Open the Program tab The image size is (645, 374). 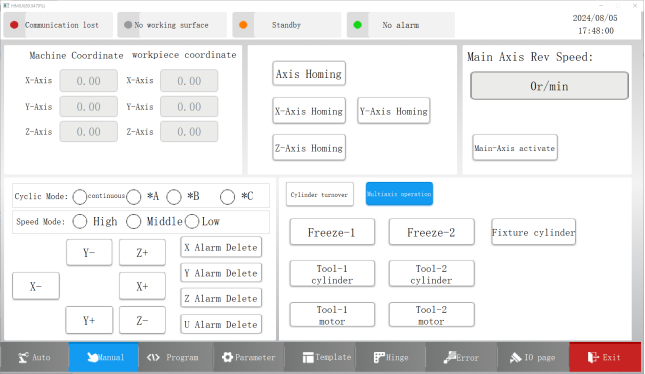tap(176, 357)
